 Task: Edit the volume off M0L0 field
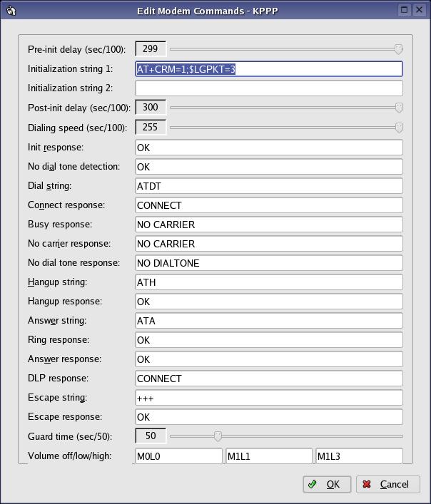[178, 456]
